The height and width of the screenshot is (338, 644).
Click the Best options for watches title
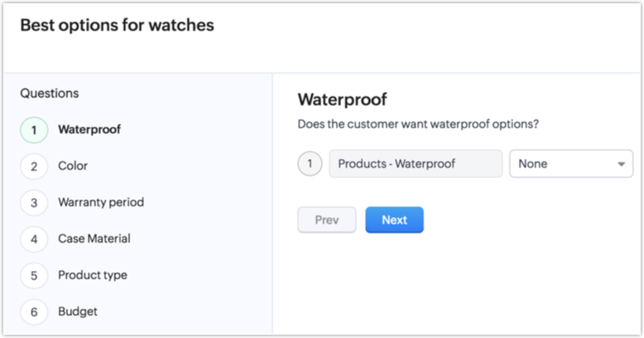point(117,26)
